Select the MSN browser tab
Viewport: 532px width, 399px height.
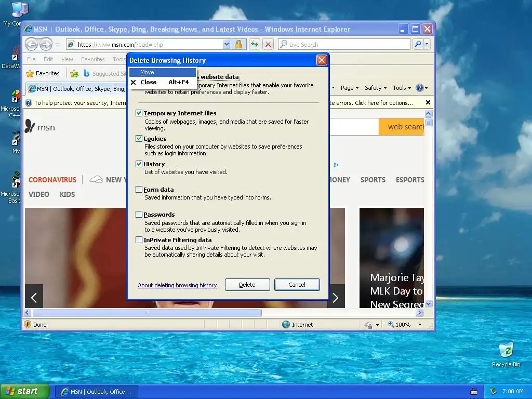point(77,89)
